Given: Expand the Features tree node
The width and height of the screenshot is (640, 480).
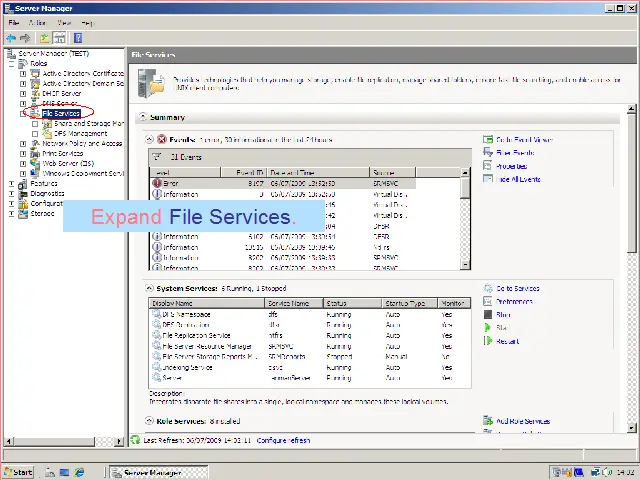Looking at the screenshot, I should (x=11, y=184).
